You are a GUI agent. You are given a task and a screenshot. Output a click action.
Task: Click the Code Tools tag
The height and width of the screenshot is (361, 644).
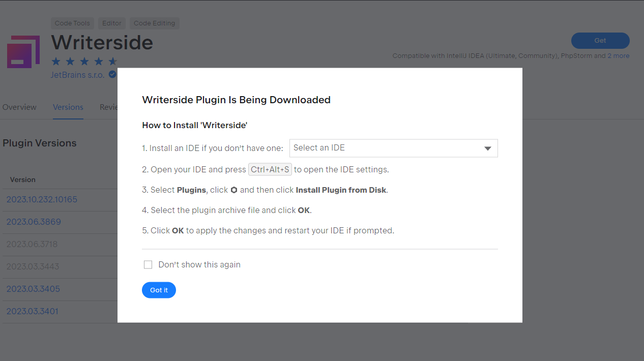[72, 23]
